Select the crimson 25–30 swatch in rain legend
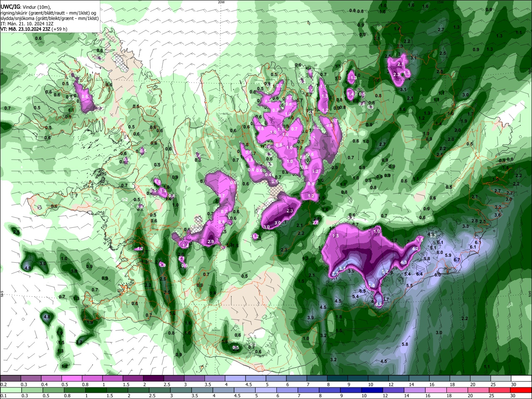 click(500, 390)
